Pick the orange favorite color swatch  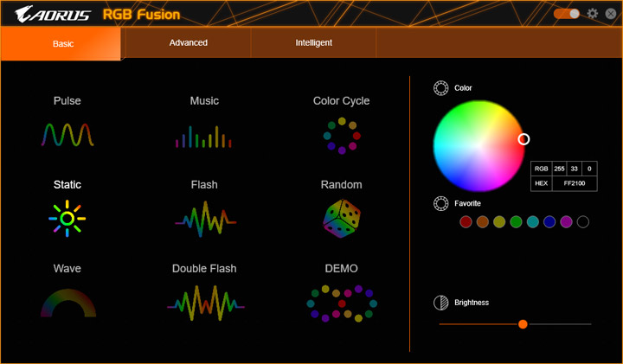coord(482,222)
